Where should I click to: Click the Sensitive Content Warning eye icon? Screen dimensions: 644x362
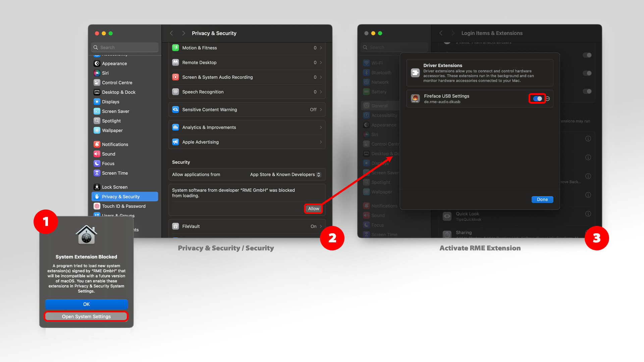(175, 110)
